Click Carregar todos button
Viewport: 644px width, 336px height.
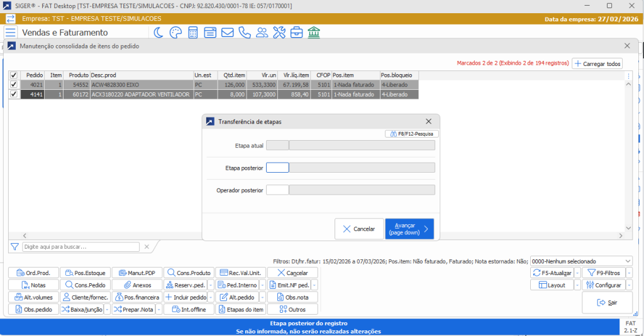pos(597,63)
